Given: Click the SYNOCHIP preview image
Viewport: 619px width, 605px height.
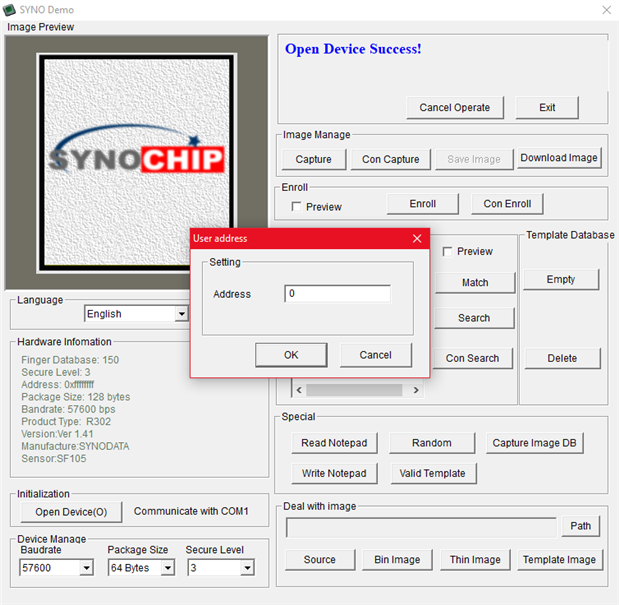Looking at the screenshot, I should pos(137,163).
